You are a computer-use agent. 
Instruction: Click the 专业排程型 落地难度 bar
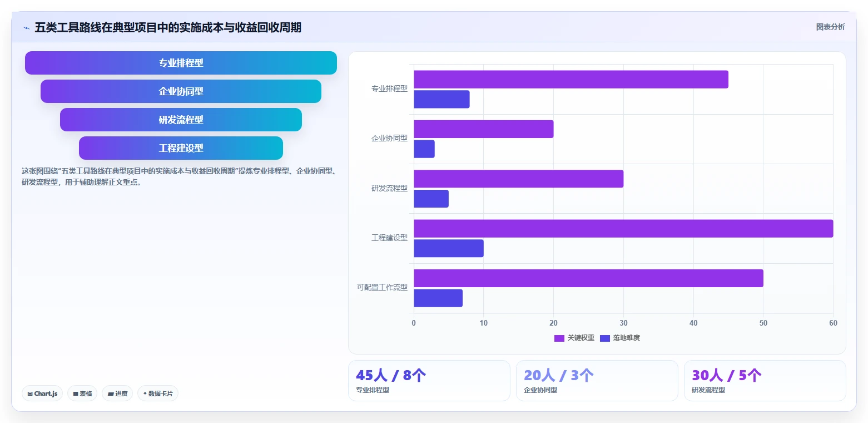coord(442,99)
